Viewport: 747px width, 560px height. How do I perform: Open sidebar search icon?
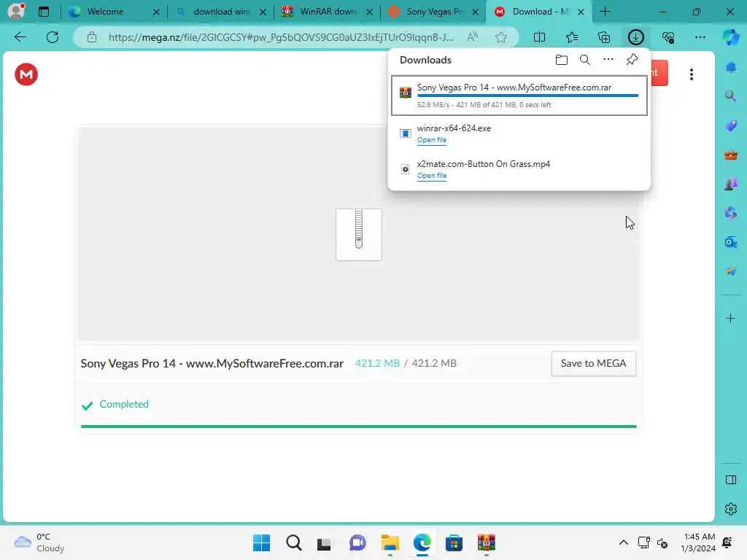[731, 96]
